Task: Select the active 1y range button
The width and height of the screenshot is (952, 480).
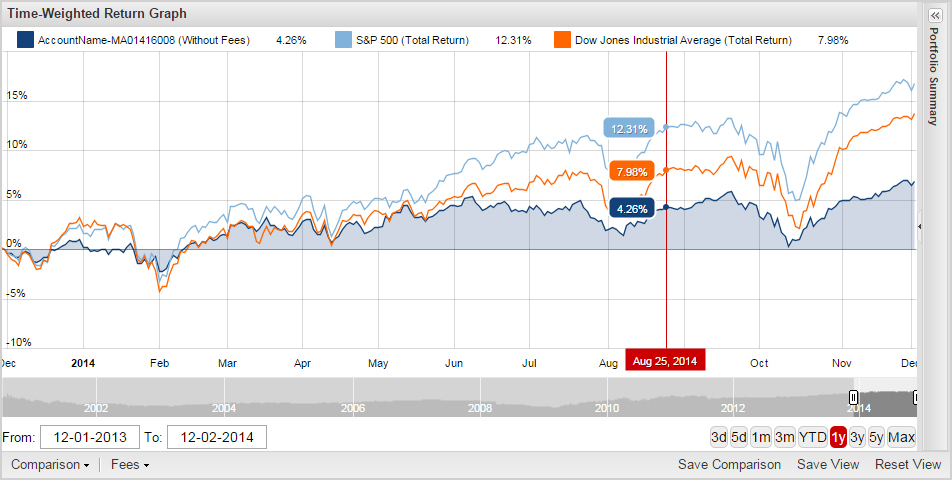Action: (x=838, y=437)
